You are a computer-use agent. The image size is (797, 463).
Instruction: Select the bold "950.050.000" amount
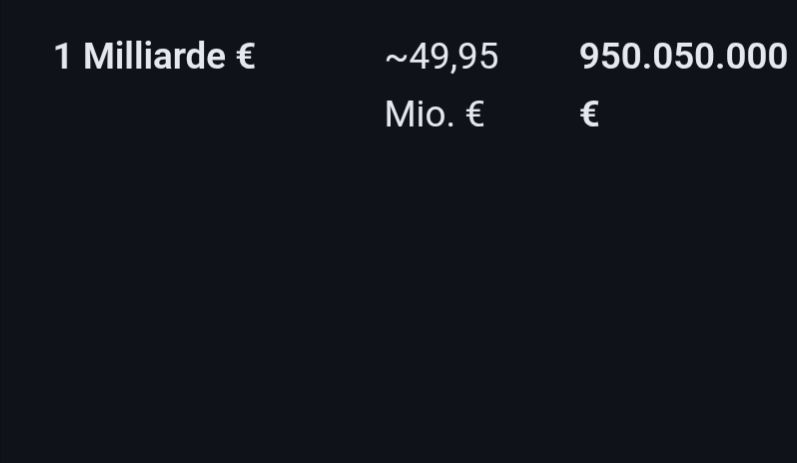pyautogui.click(x=683, y=57)
